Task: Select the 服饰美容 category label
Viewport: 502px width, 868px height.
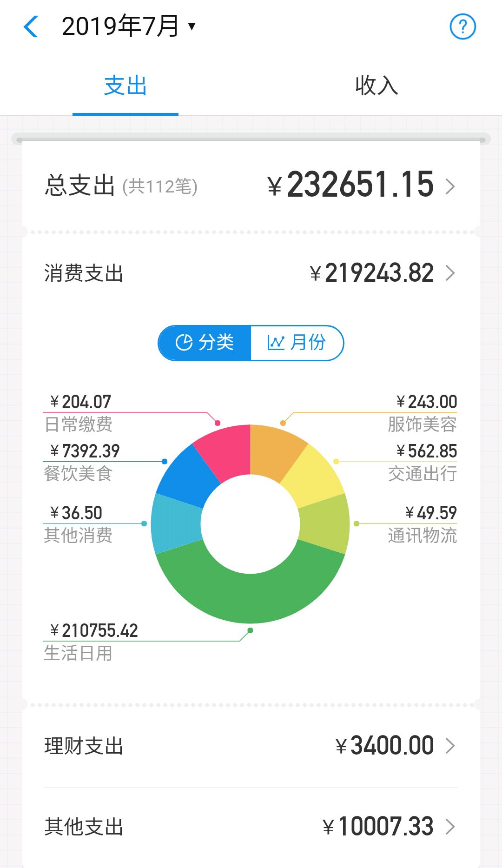Action: click(x=423, y=424)
